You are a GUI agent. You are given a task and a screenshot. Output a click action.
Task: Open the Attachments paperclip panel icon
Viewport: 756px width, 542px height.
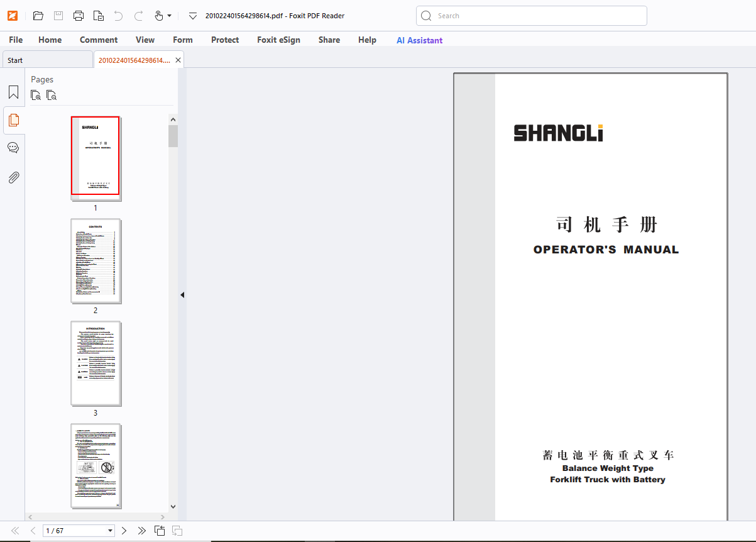point(13,177)
